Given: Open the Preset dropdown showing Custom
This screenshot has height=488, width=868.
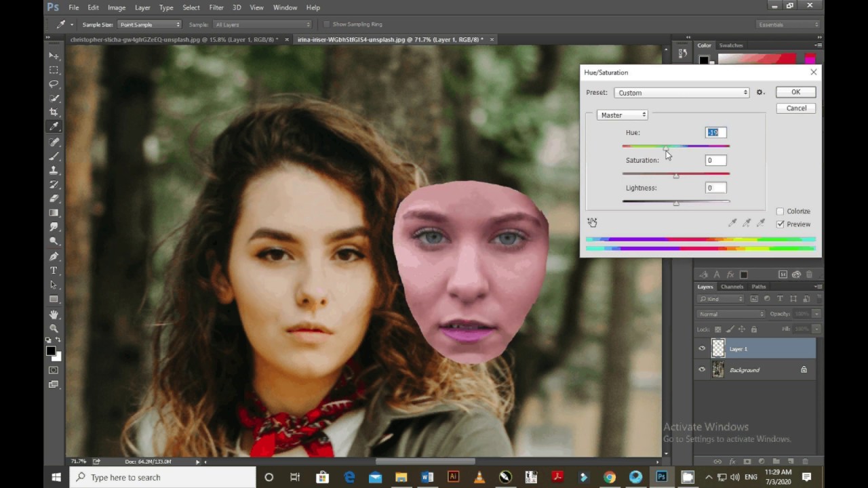Looking at the screenshot, I should (681, 93).
